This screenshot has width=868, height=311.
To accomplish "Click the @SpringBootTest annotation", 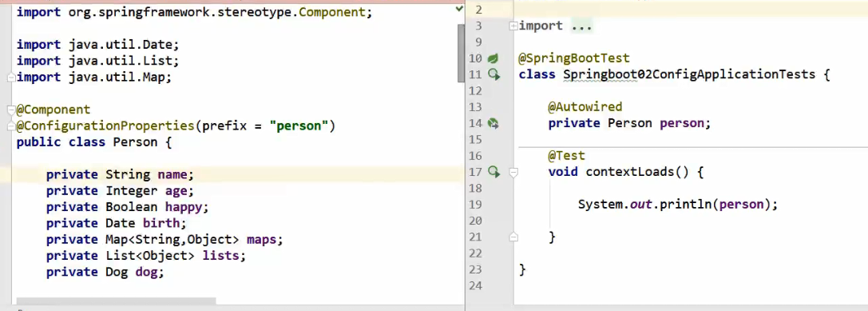I will tap(574, 58).
